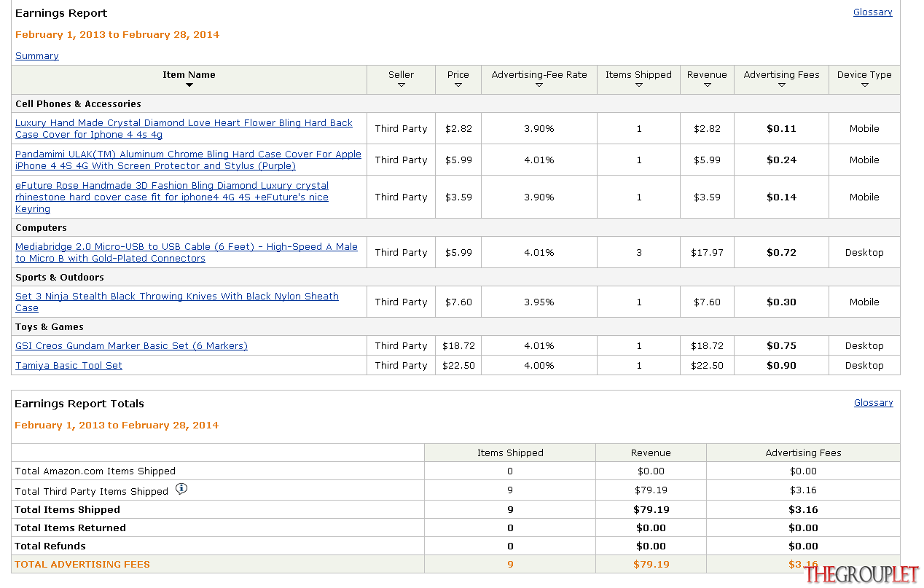This screenshot has width=924, height=588.
Task: Select Third Party seller in Mediabridge row
Action: tap(402, 253)
